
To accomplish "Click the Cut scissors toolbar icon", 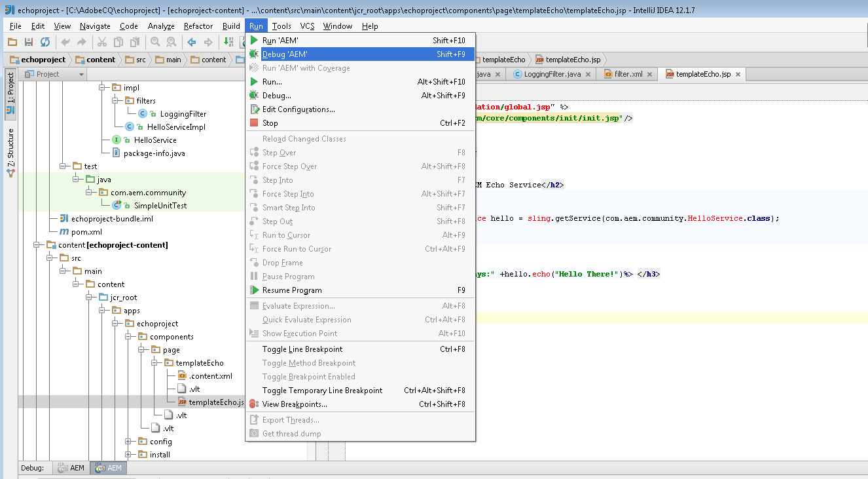I will [102, 42].
